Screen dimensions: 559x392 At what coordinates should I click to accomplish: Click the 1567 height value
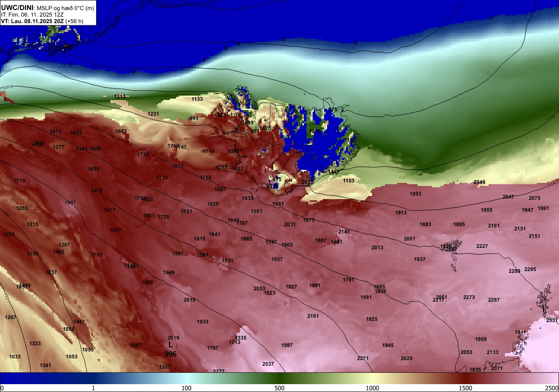tap(136, 345)
